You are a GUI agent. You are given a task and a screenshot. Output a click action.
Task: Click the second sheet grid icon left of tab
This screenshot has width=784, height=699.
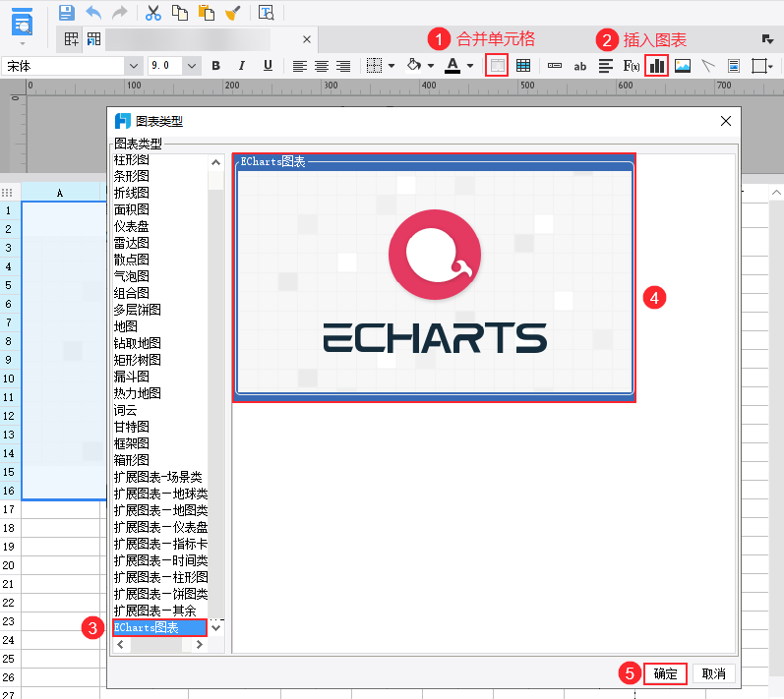point(93,39)
